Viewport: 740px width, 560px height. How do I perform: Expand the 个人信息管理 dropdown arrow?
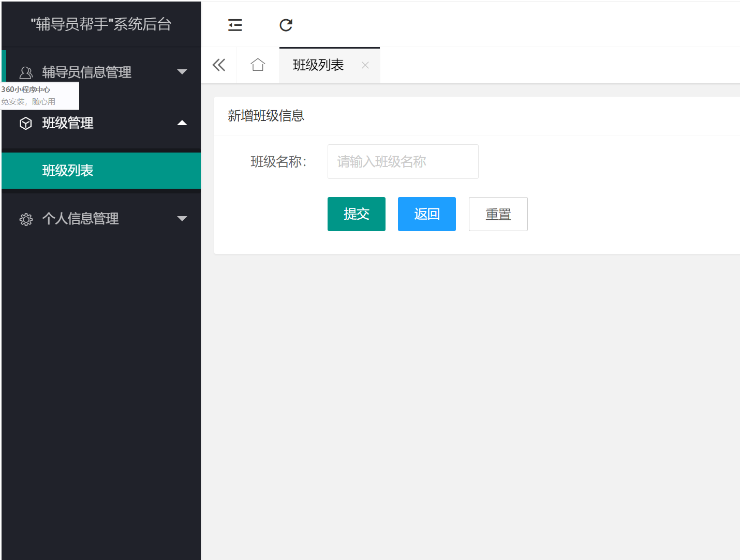(182, 219)
